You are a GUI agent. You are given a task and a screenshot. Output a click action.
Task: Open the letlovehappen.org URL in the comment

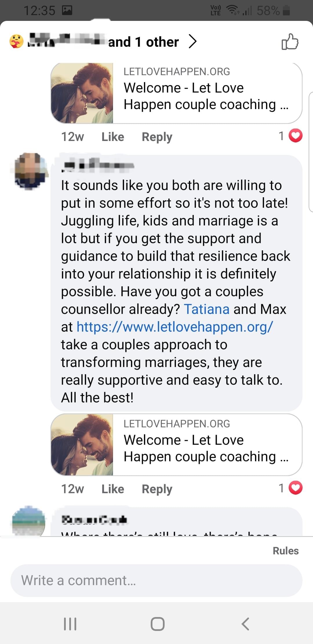pos(175,327)
